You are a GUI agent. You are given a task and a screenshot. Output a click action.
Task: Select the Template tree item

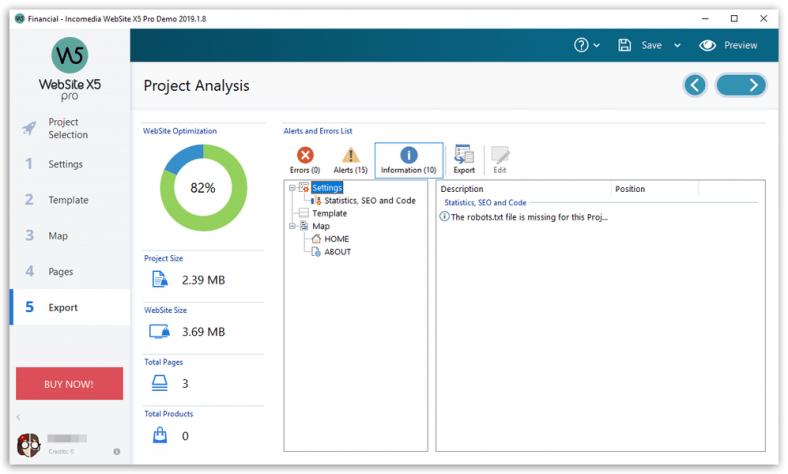(329, 213)
